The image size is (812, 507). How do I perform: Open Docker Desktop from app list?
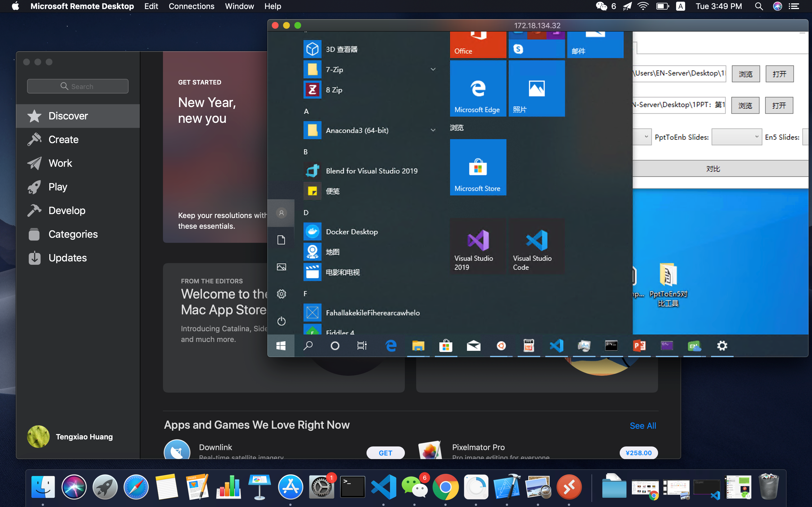click(x=352, y=232)
